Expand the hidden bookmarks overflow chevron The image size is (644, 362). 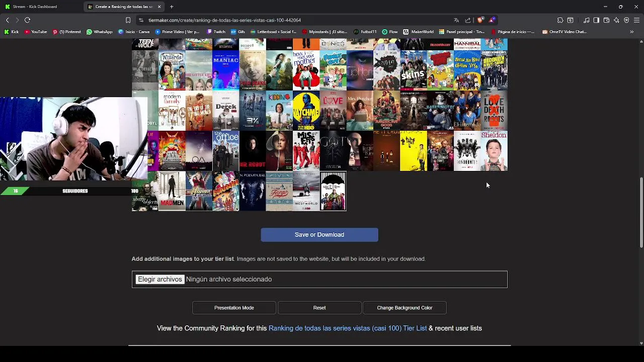[632, 32]
